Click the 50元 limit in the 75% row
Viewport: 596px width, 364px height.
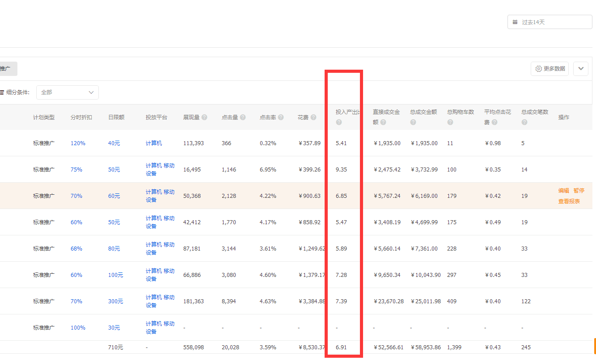tap(114, 170)
